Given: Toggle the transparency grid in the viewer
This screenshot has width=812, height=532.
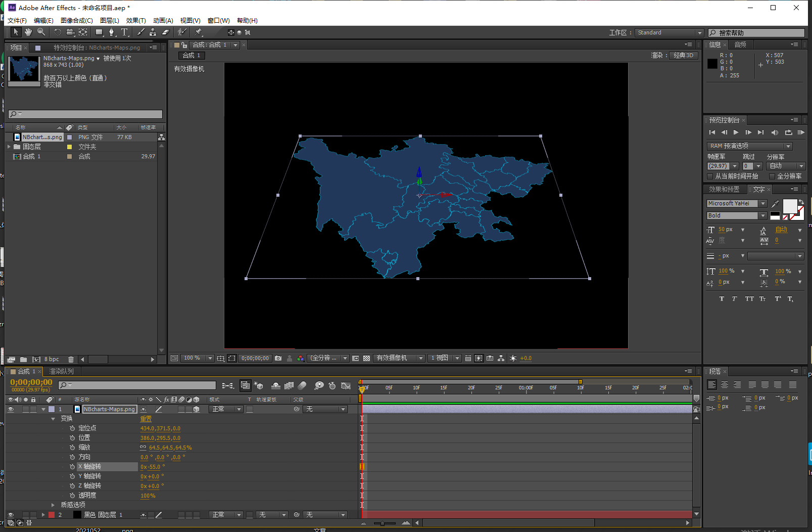Looking at the screenshot, I should [367, 358].
